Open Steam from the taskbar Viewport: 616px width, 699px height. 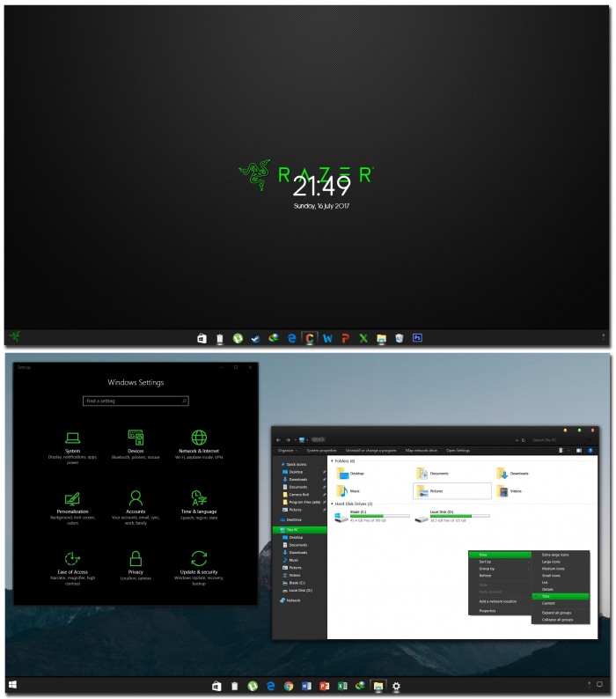pyautogui.click(x=255, y=338)
